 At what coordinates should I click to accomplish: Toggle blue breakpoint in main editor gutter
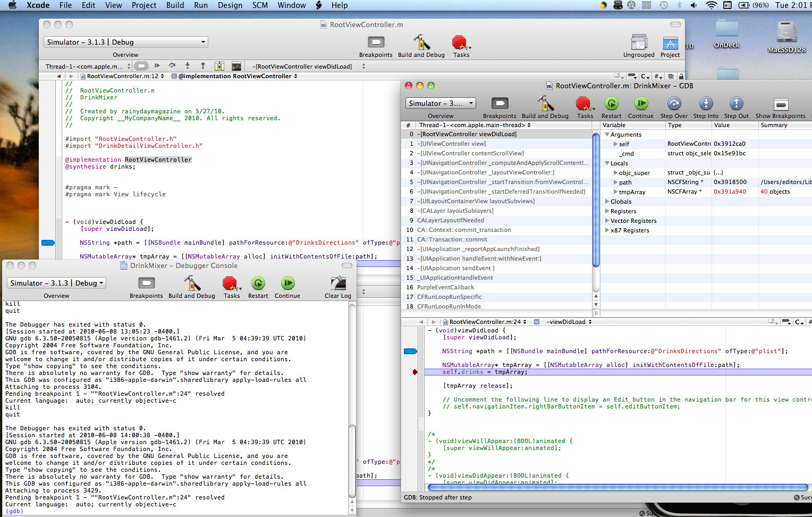(x=48, y=243)
